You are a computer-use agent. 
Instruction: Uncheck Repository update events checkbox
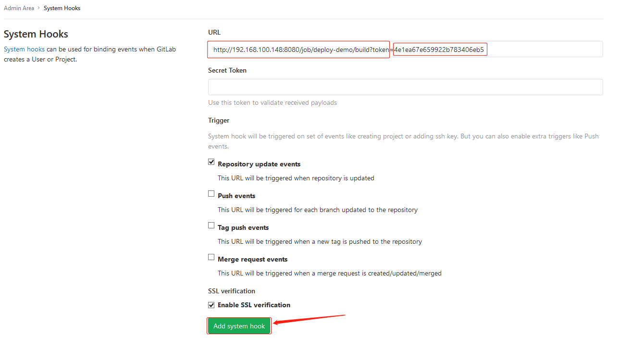point(211,162)
